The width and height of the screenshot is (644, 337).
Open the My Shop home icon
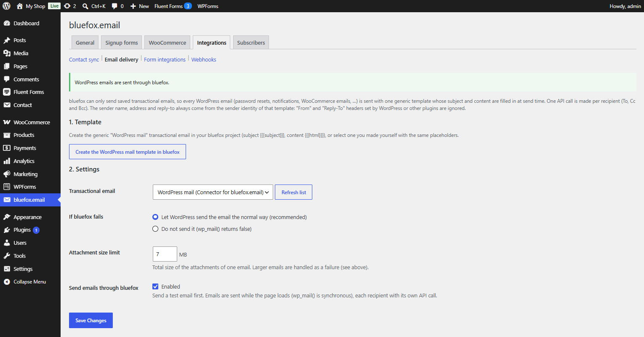point(19,6)
